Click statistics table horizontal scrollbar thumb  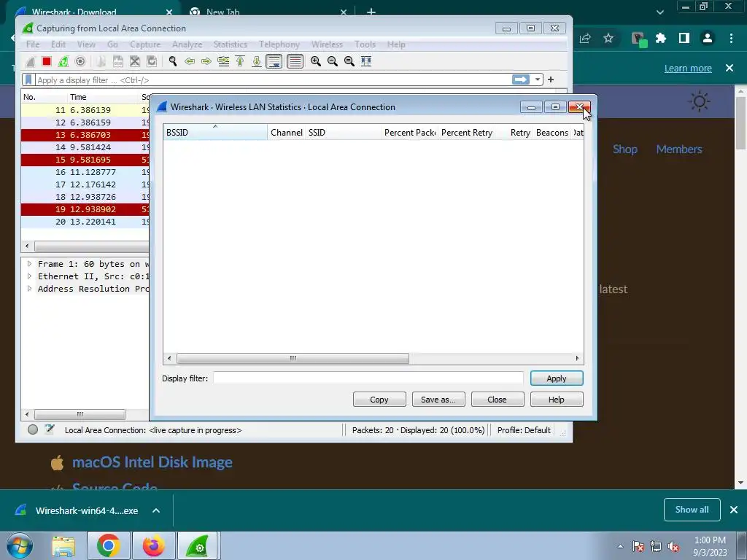click(x=293, y=358)
